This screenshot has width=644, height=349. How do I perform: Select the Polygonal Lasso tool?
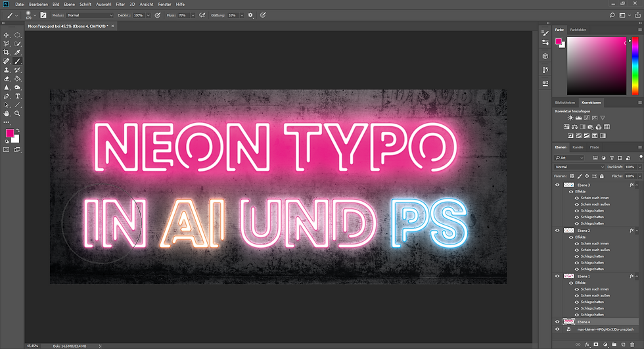pyautogui.click(x=6, y=44)
